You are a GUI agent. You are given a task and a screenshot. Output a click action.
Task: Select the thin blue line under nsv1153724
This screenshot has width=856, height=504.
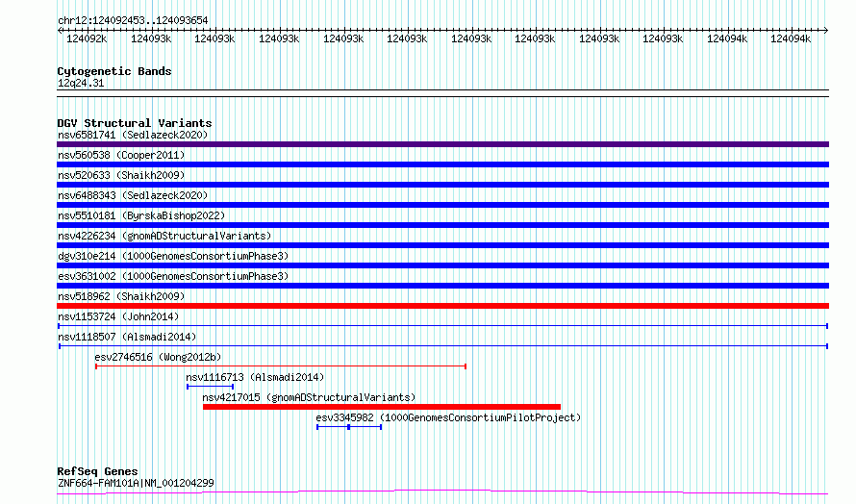coord(442,326)
